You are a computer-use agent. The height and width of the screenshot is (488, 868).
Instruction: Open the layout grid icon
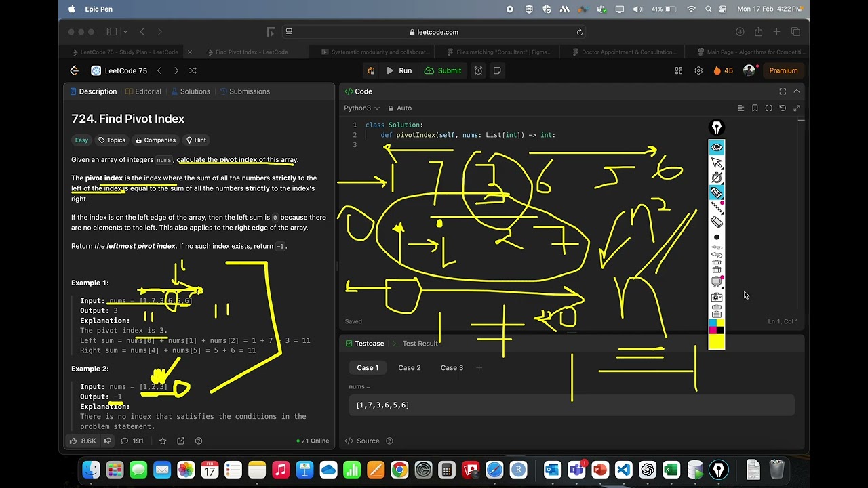click(x=679, y=70)
